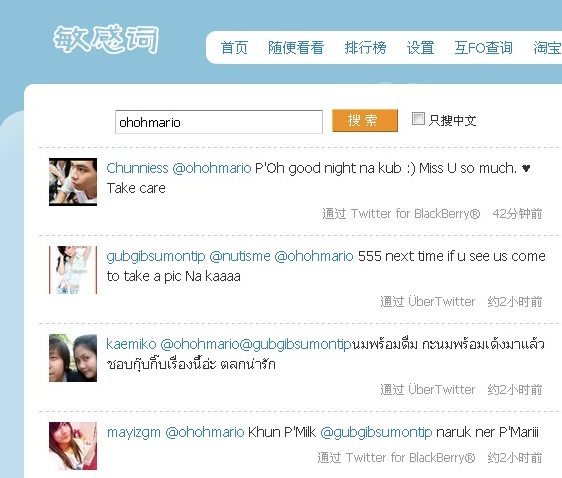
Task: Go to the 首页 tab
Action: [x=234, y=48]
